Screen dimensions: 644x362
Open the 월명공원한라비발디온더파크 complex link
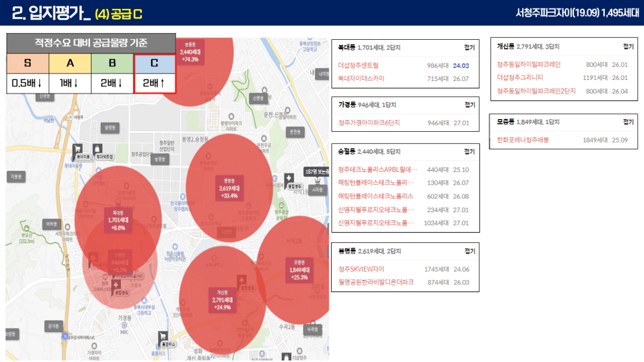(x=376, y=282)
